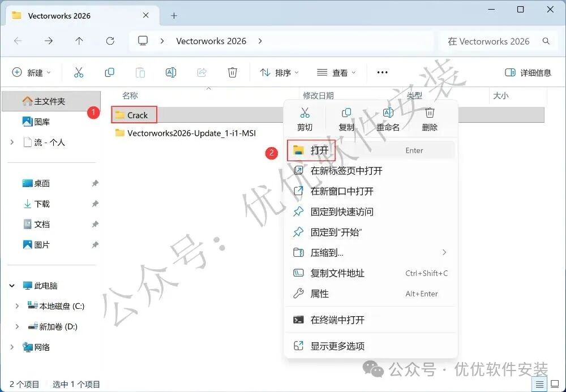Choose 固定到快速访问
Image resolution: width=566 pixels, height=392 pixels.
coord(371,212)
